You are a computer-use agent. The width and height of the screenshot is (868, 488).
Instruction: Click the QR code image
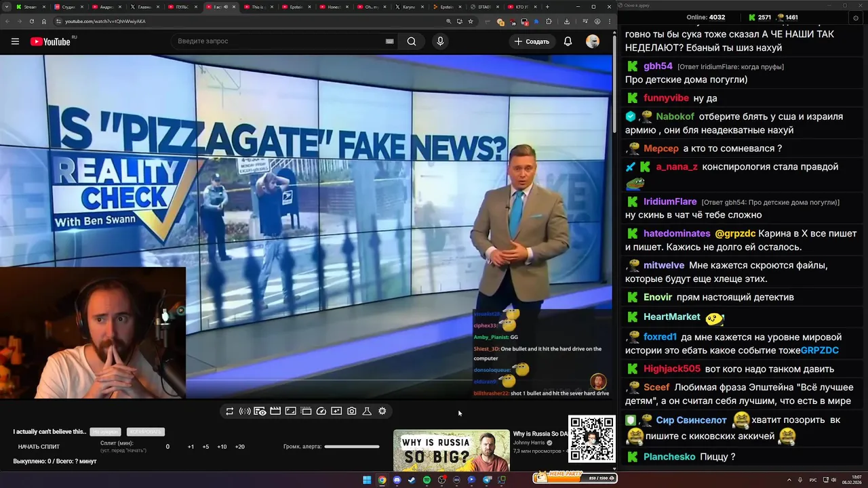pos(592,440)
